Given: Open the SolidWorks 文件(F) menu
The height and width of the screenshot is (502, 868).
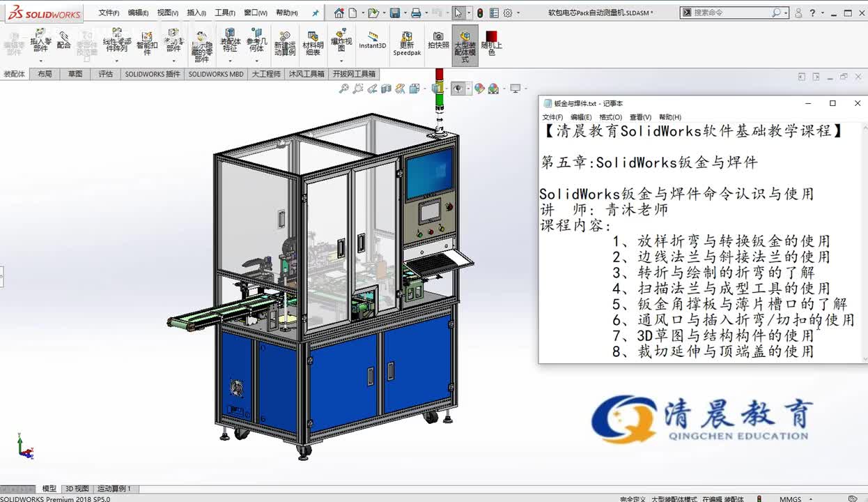Looking at the screenshot, I should pyautogui.click(x=109, y=13).
